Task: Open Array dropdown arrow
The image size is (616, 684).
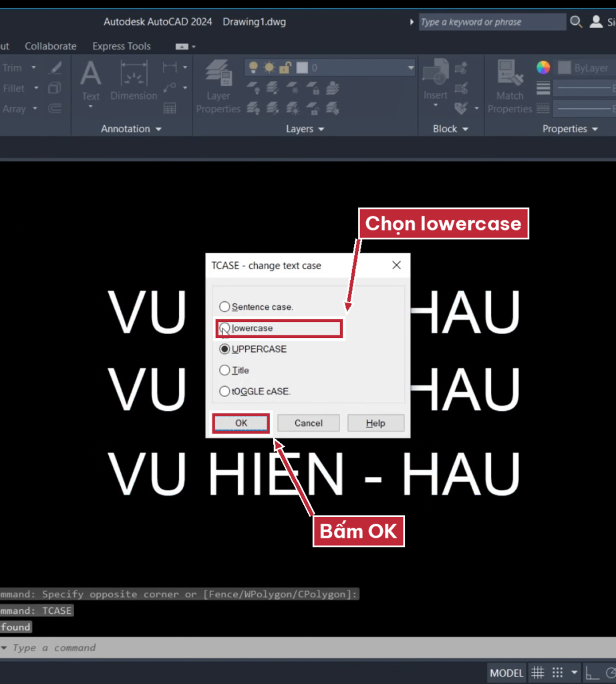Action: (x=35, y=108)
